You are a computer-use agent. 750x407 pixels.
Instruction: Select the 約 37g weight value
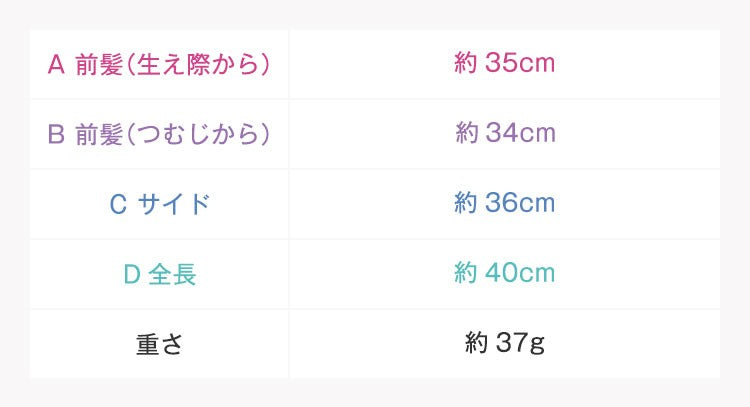pos(504,343)
